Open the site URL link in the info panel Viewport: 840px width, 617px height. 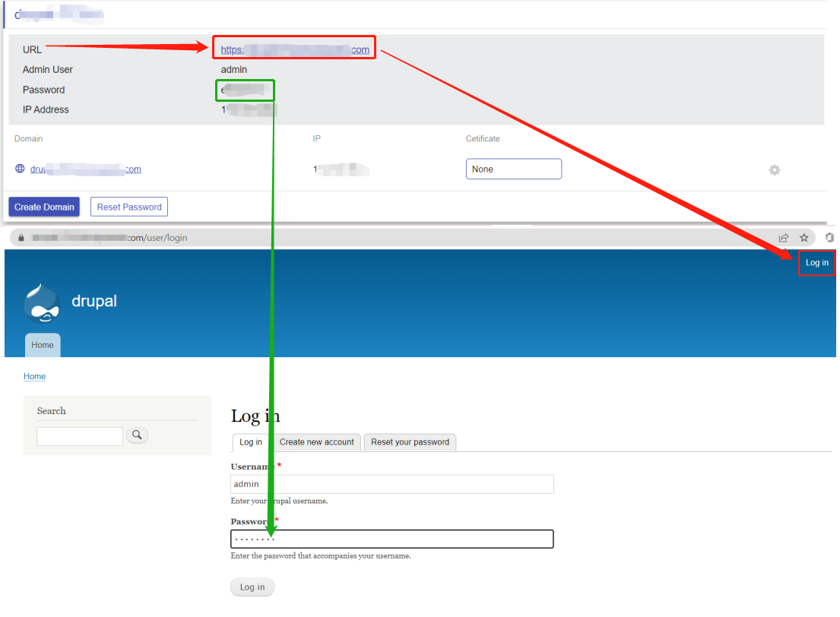coord(295,50)
